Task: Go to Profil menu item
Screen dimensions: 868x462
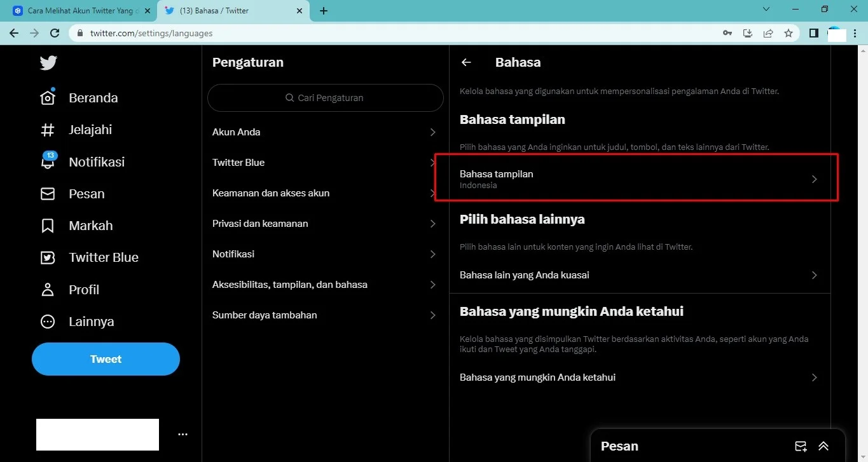Action: [84, 290]
